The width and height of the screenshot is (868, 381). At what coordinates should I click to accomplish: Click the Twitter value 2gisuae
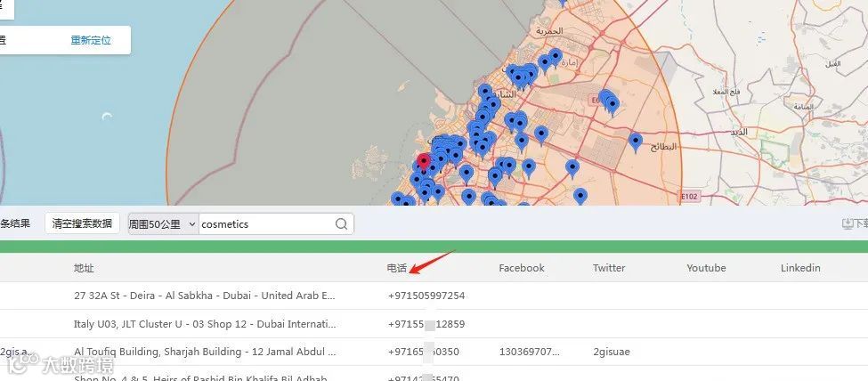[x=611, y=352]
